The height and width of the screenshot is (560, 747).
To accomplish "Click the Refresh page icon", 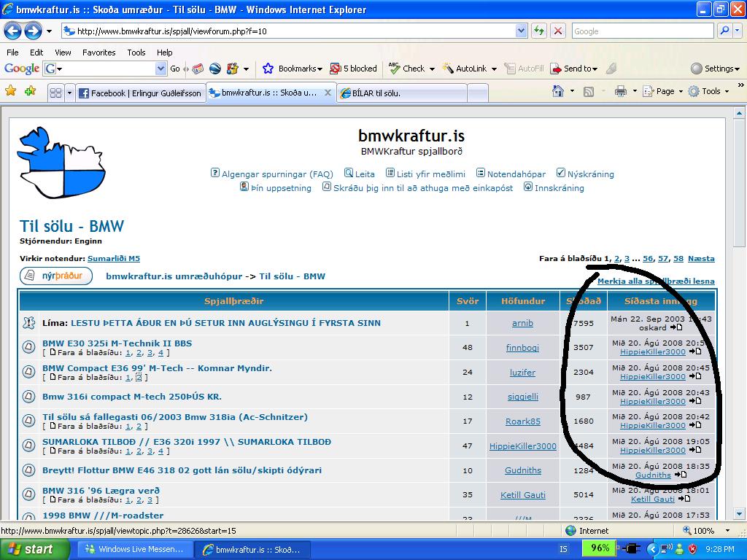I will (539, 31).
